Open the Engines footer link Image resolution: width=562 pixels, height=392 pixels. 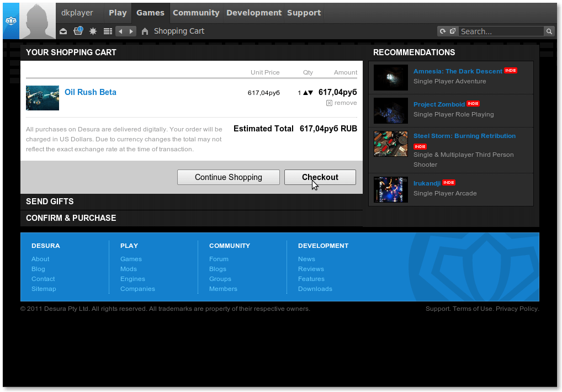pos(132,279)
